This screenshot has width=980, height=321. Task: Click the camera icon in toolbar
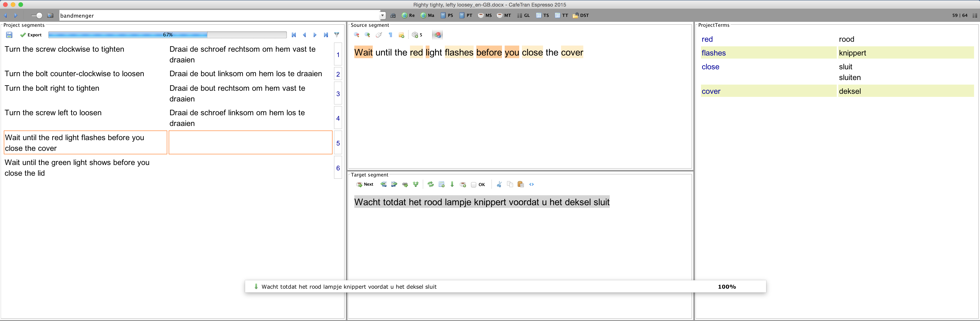coord(50,16)
